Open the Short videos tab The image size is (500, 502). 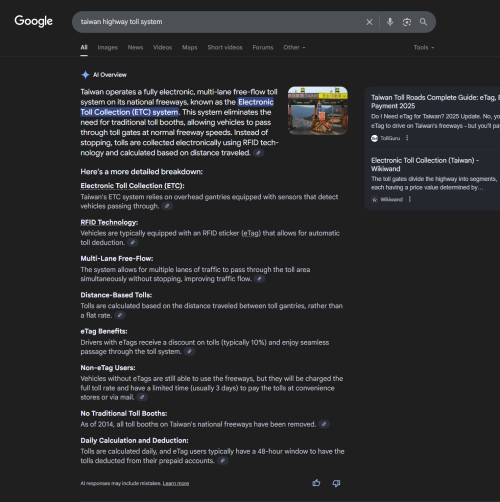point(225,47)
